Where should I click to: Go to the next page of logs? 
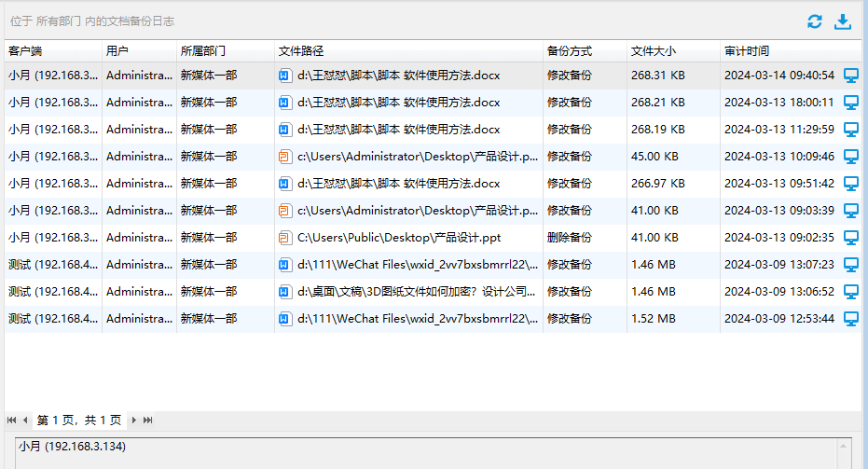click(x=134, y=421)
